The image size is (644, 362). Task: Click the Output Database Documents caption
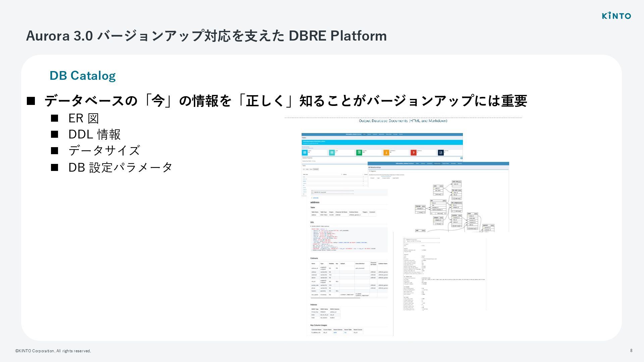403,121
